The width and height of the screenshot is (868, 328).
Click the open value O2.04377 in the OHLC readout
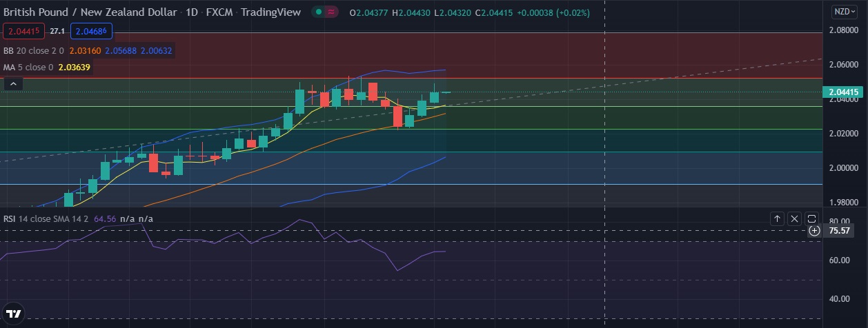click(369, 12)
